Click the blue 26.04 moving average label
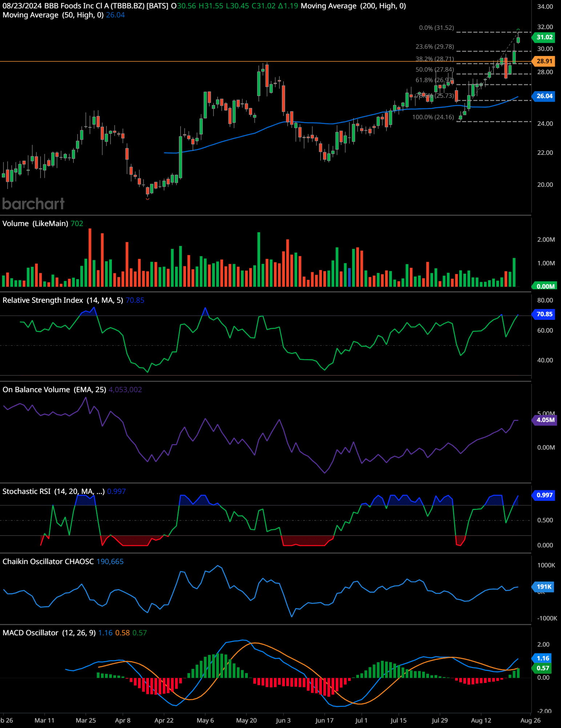This screenshot has width=561, height=728. click(x=544, y=96)
